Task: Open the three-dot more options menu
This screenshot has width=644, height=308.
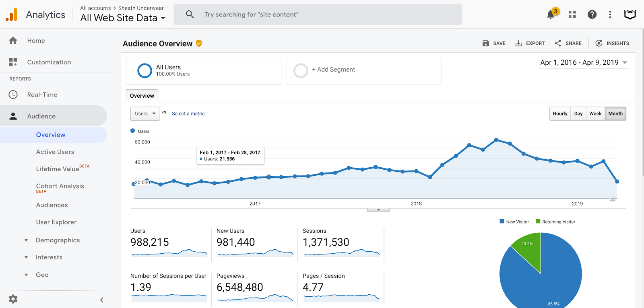Action: pos(610,14)
